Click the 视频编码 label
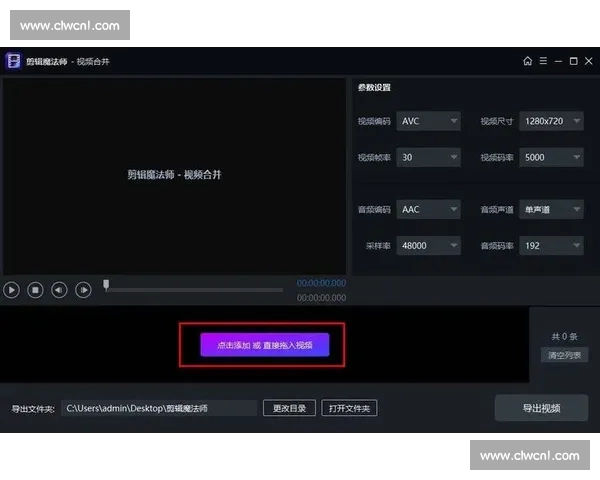600x480 pixels. pyautogui.click(x=374, y=121)
